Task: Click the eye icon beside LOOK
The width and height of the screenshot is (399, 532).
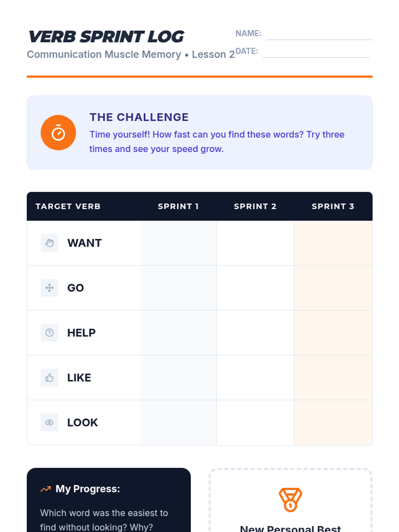Action: [x=49, y=423]
